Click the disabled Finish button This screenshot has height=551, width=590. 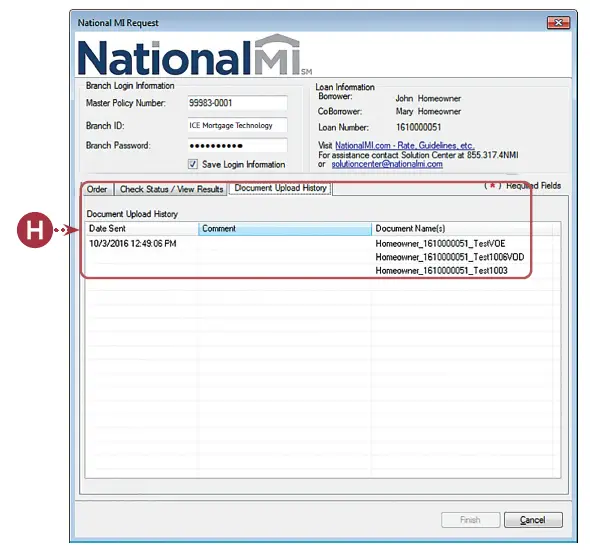pyautogui.click(x=470, y=520)
